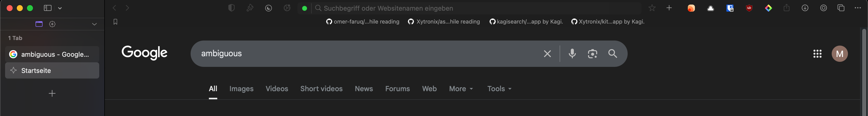Toggle the privacy shield icon

pyautogui.click(x=231, y=8)
